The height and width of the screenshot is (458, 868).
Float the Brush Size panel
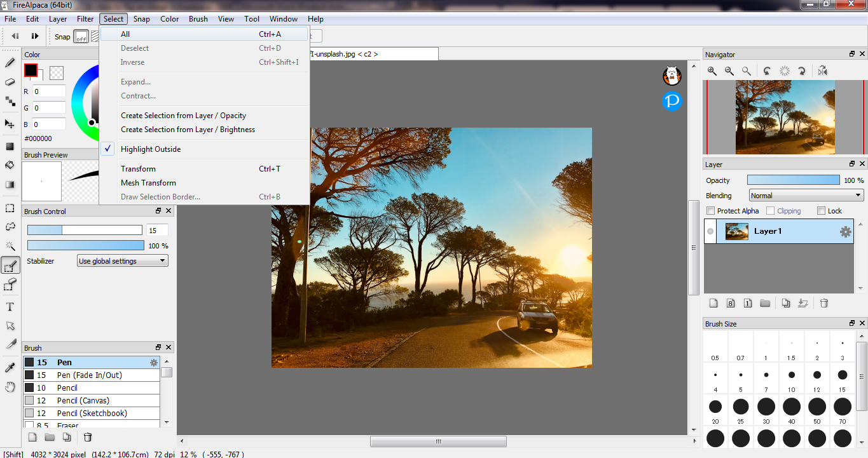(x=852, y=324)
